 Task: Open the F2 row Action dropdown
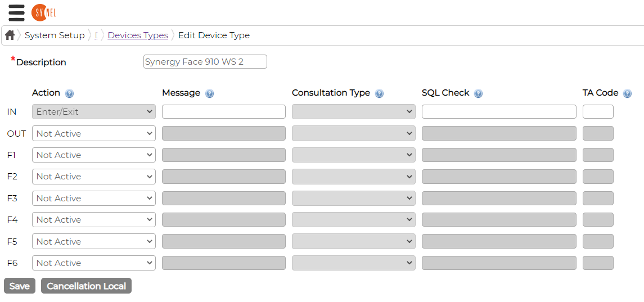(93, 176)
